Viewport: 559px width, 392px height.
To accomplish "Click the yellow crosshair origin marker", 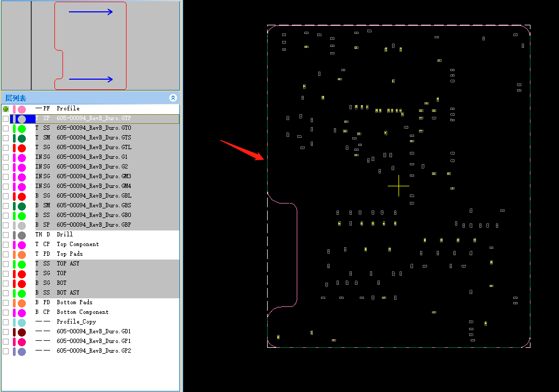I will point(399,186).
